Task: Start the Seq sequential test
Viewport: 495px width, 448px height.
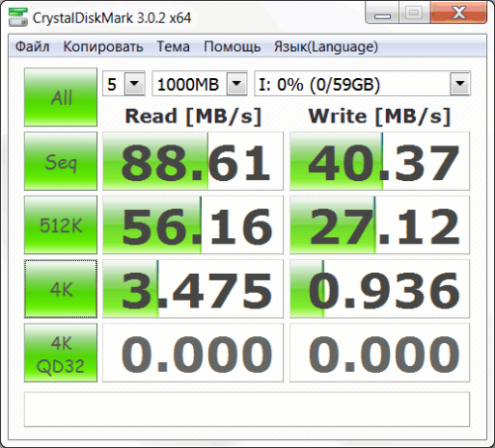Action: click(x=60, y=161)
